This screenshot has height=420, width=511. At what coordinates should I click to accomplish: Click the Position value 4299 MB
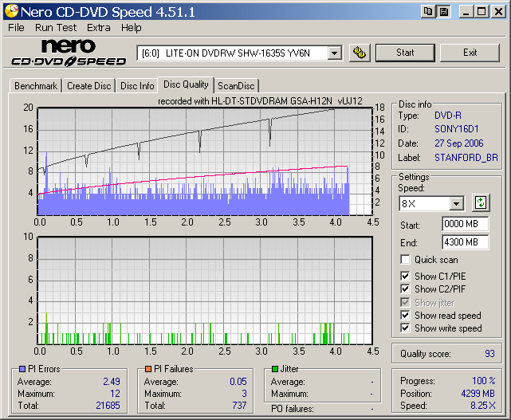point(478,394)
